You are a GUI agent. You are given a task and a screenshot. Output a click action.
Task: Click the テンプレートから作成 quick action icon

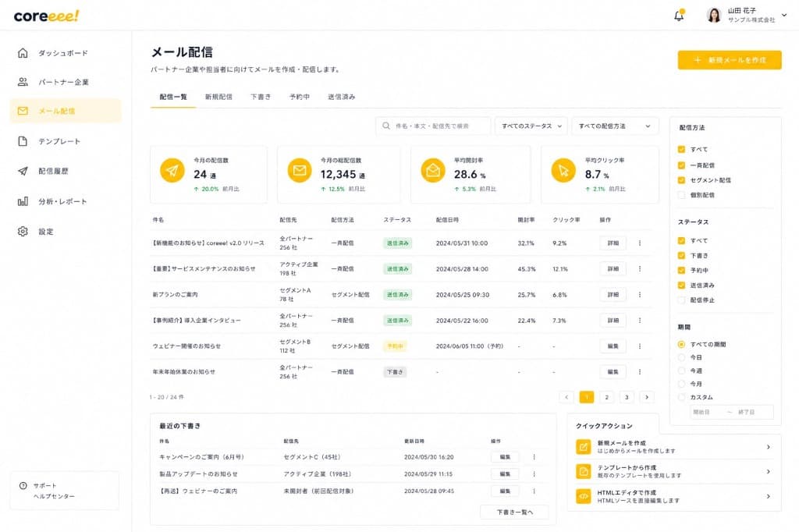(x=584, y=471)
